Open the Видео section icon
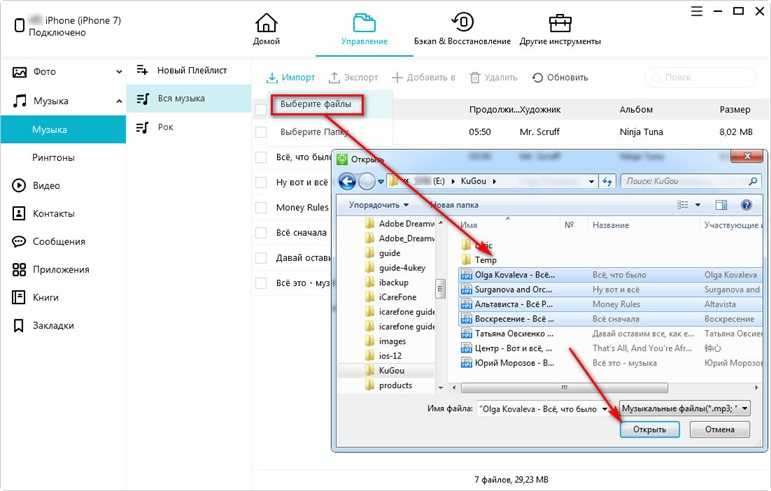771x491 pixels. click(x=19, y=185)
